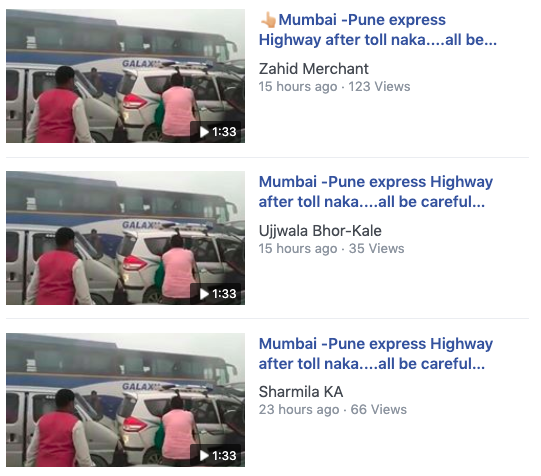Open the second 'Mumbai -Pune express Highway' title link
Image resolution: width=541 pixels, height=476 pixels.
point(376,192)
